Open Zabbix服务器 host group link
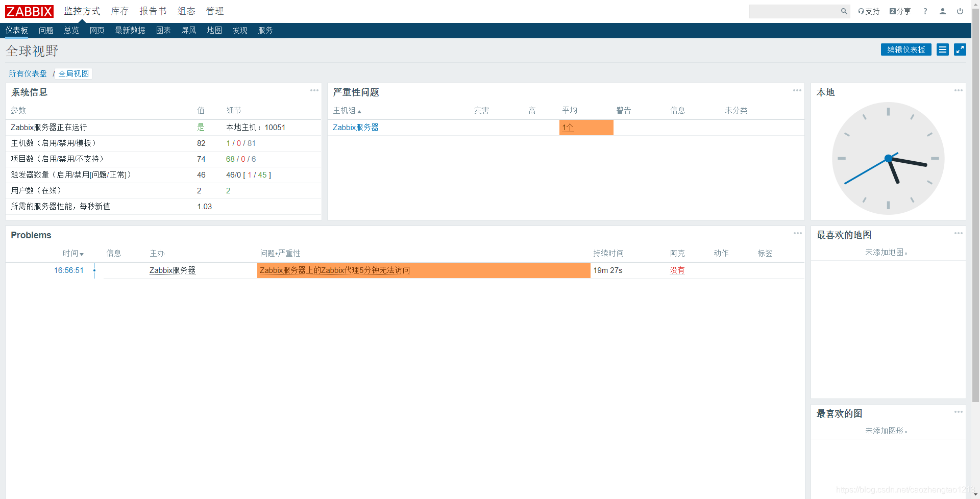This screenshot has height=499, width=980. pos(356,128)
